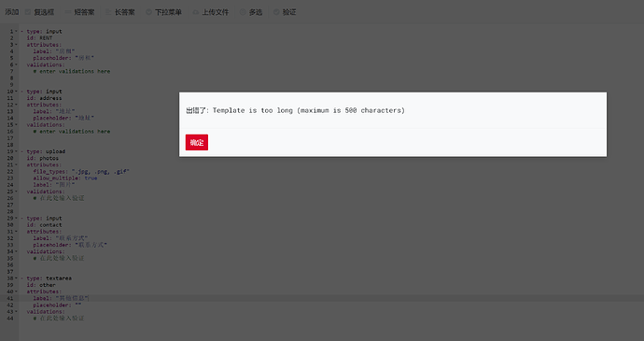Click the circled chevron icon beside 下拉菜单
Image resolution: width=644 pixels, height=341 pixels.
coord(148,12)
